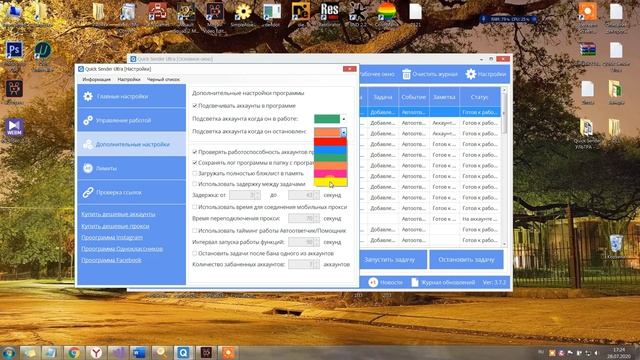Open the Информация menu

96,80
